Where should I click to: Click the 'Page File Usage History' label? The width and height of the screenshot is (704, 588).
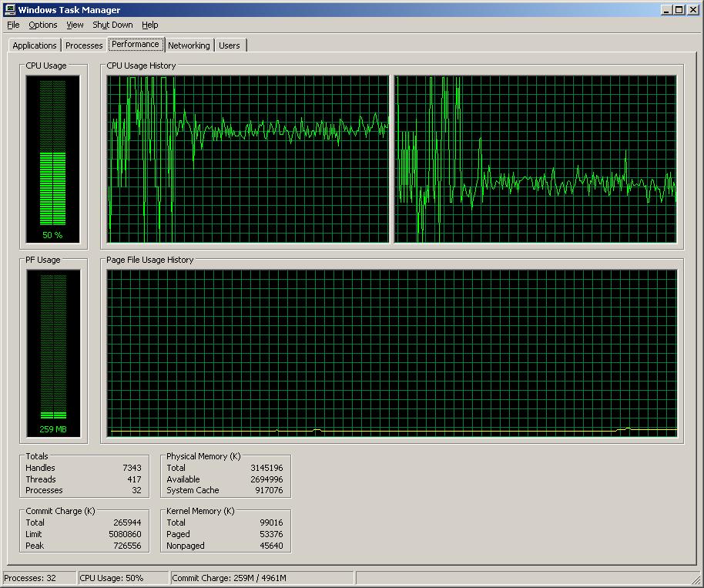(x=150, y=260)
